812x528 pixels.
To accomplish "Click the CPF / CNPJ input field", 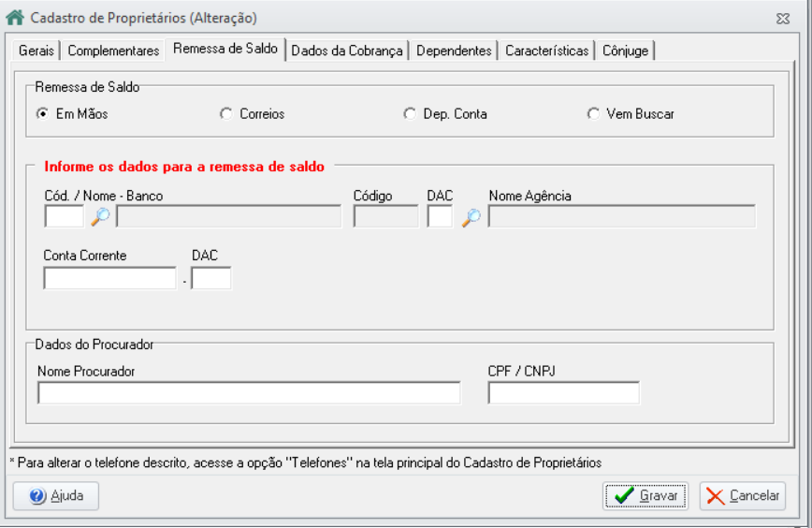I will pos(563,393).
